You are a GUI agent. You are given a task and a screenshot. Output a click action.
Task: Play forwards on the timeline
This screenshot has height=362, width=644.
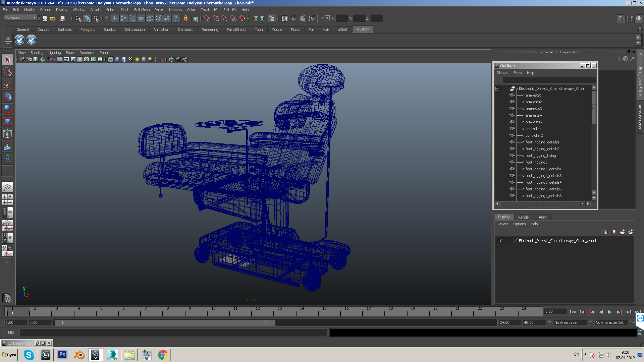(x=610, y=312)
